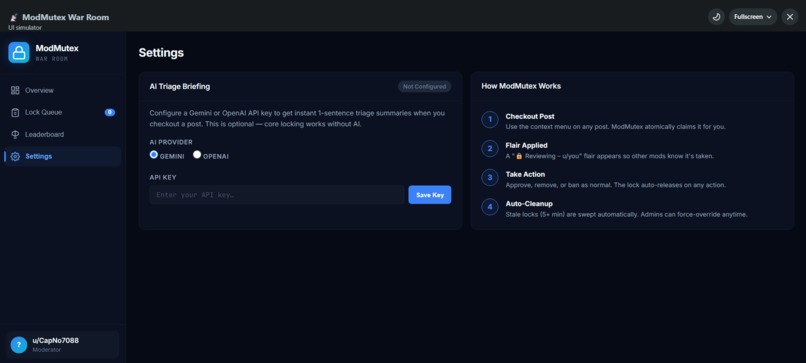This screenshot has height=363, width=806.
Task: Click the AI Triage Briefing title
Action: click(180, 86)
